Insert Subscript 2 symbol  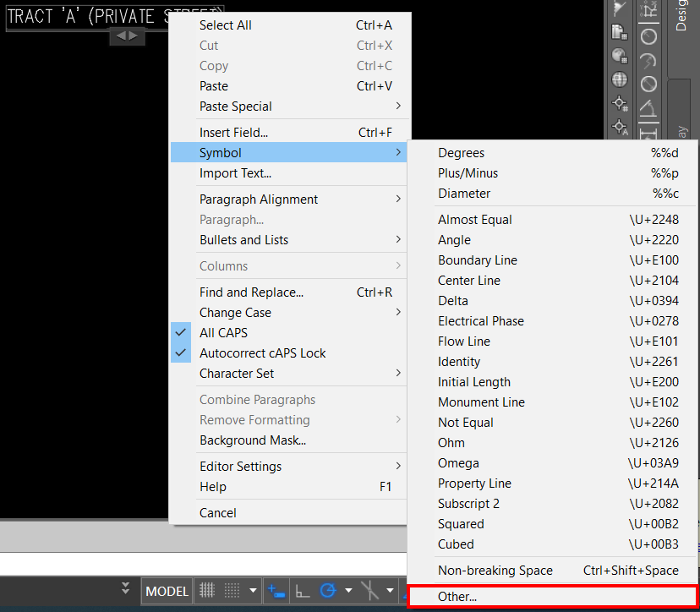553,504
